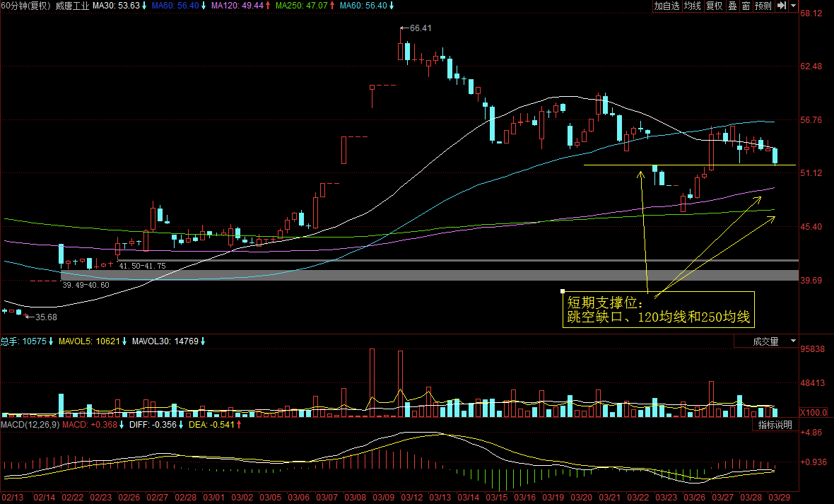The image size is (834, 504).
Task: Click the purple MA120 indicator label
Action: pos(242,6)
